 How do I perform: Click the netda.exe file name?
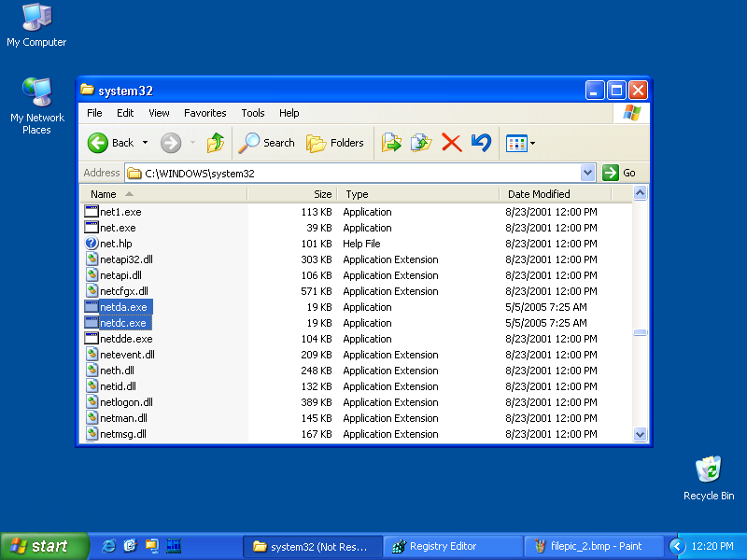point(124,307)
